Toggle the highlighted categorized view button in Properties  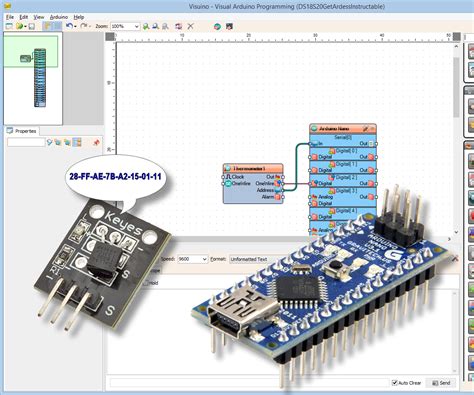pyautogui.click(x=77, y=142)
